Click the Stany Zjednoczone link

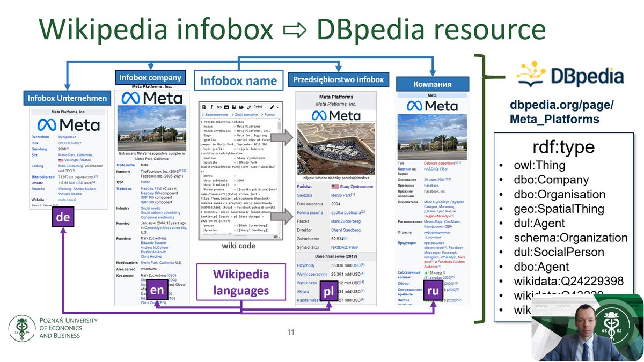coord(356,187)
